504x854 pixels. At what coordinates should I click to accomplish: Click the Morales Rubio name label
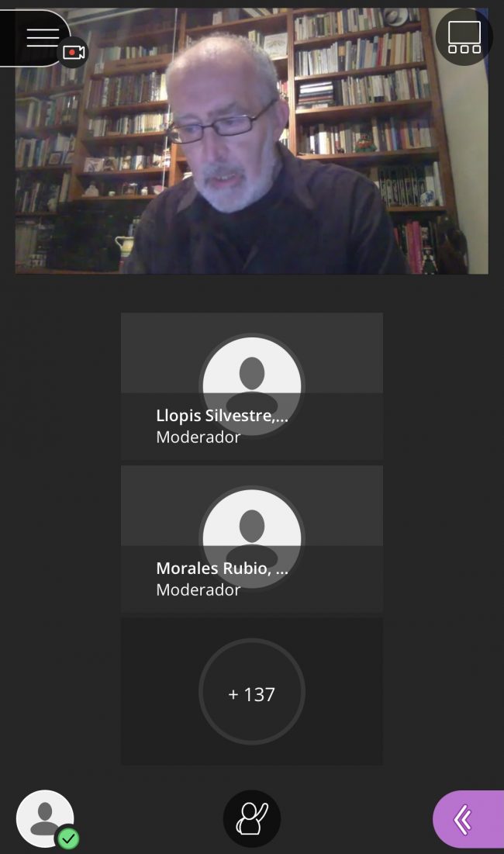[x=222, y=568]
